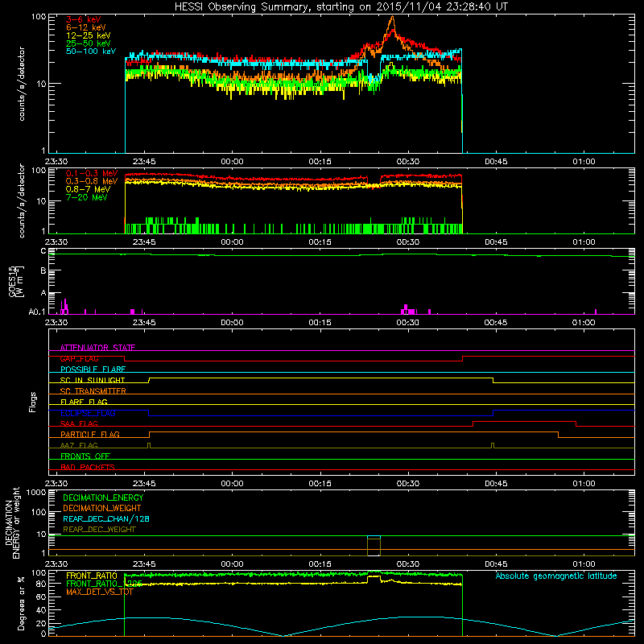Click the 00:45 tick label under the MeV panel
Viewport: 644px width, 644px height.
(496, 242)
